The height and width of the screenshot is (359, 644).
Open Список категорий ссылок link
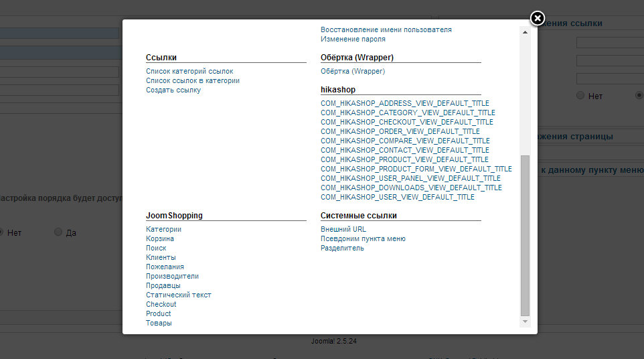pyautogui.click(x=189, y=71)
